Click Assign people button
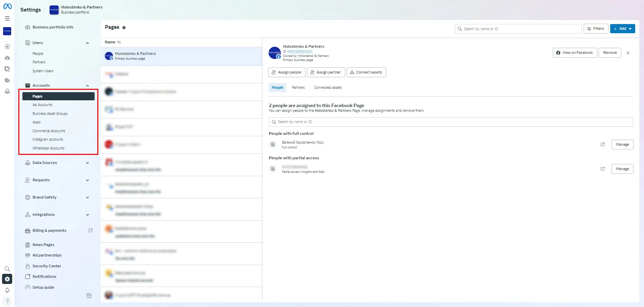The height and width of the screenshot is (307, 644). [287, 72]
